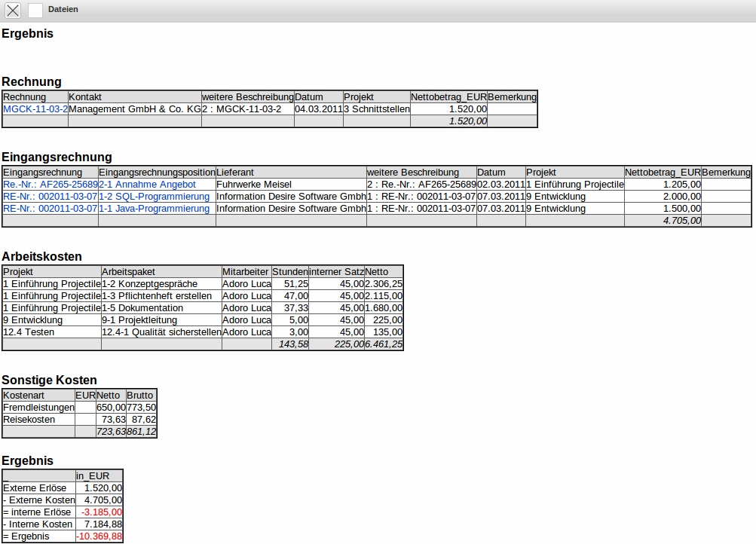
Task: Select the Fremdleistungen cost row
Action: pos(38,408)
